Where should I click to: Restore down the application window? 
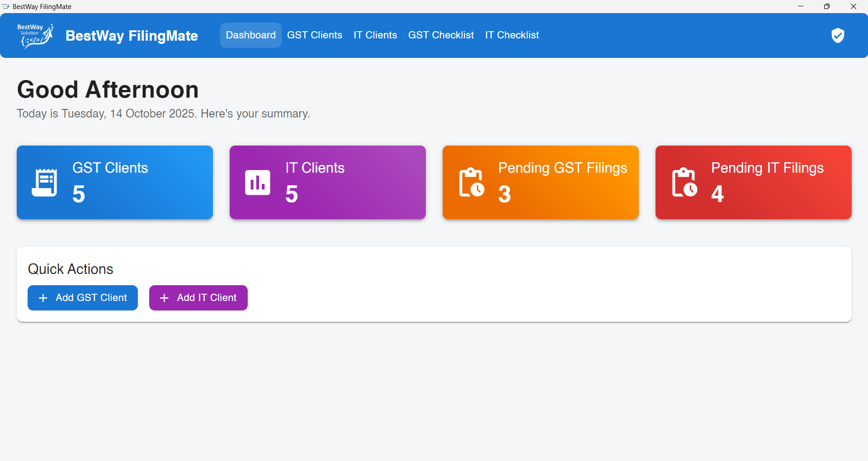click(x=827, y=6)
